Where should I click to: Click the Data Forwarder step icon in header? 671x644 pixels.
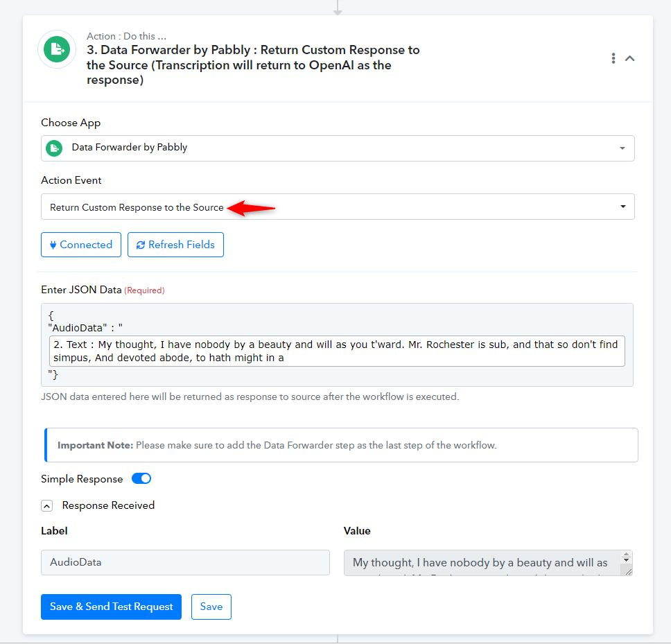click(57, 50)
